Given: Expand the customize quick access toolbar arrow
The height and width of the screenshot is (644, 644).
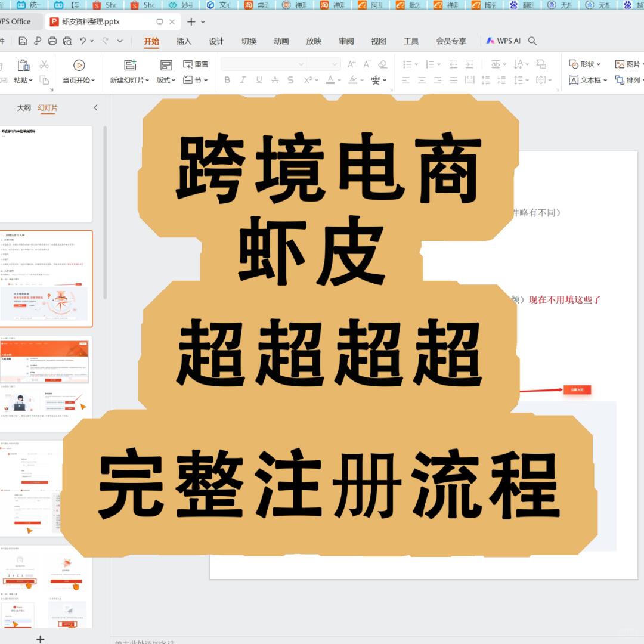Looking at the screenshot, I should 120,41.
